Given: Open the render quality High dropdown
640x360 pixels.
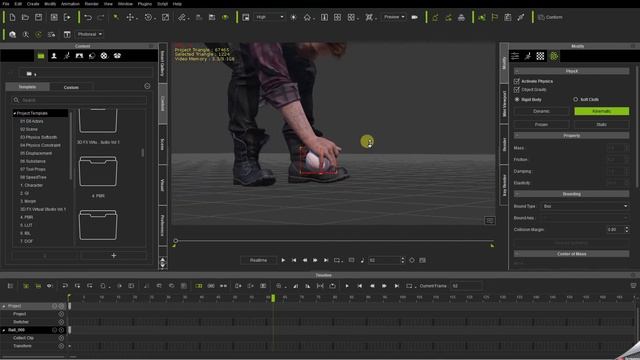Looking at the screenshot, I should 269,17.
